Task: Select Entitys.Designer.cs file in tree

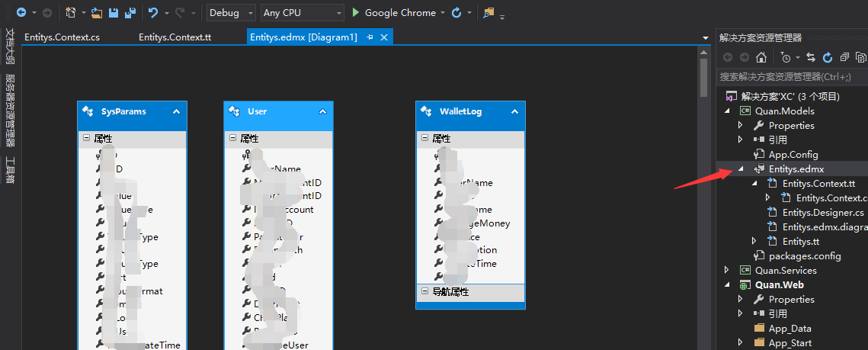Action: point(823,212)
